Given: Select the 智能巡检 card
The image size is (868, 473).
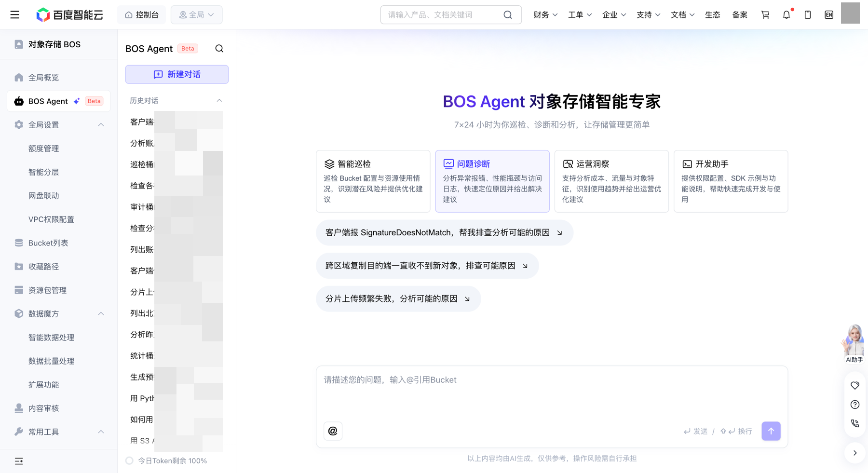Looking at the screenshot, I should (x=373, y=181).
